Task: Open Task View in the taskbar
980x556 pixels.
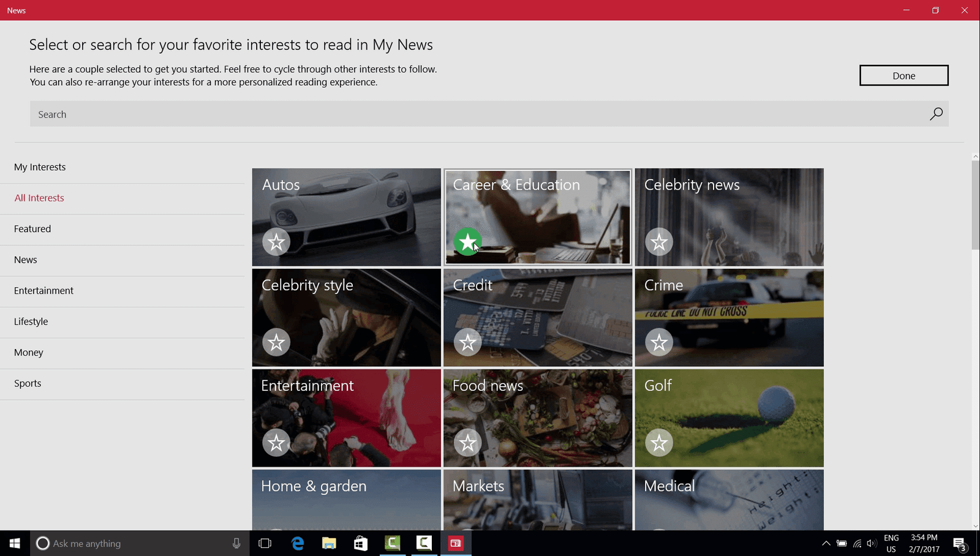Action: (x=265, y=543)
